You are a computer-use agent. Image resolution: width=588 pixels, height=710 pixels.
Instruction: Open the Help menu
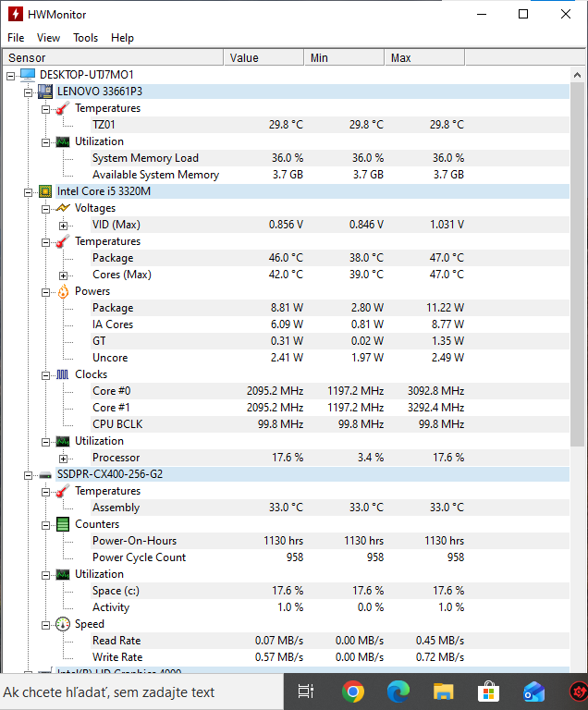tap(122, 38)
